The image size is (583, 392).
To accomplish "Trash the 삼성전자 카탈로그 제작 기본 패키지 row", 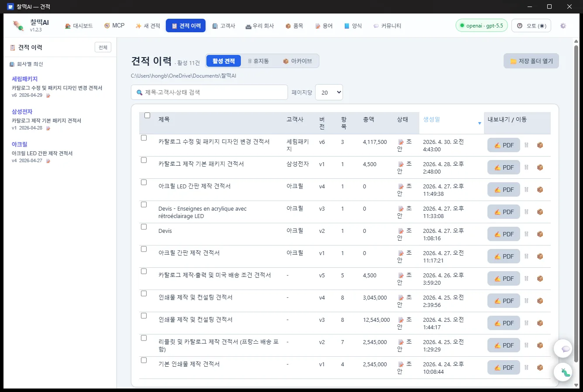I will click(x=526, y=167).
